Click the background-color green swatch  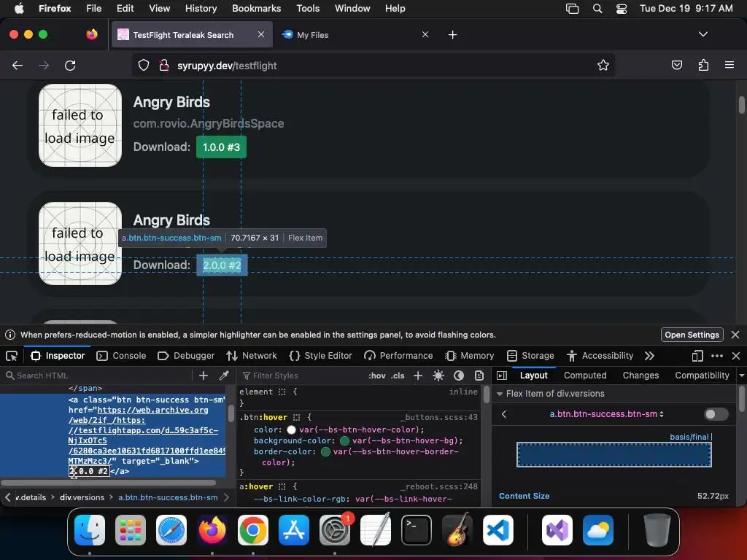point(344,441)
